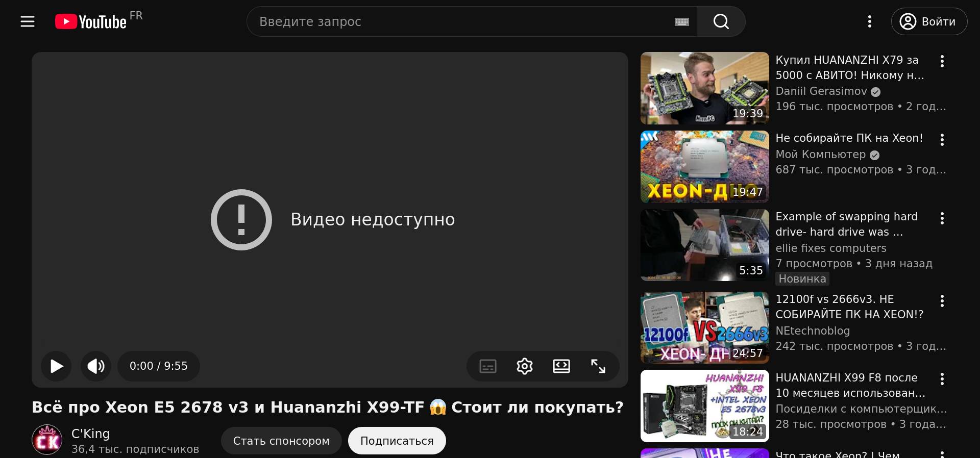Click the video title Всё про Xeon E5 2678 v3
980x458 pixels.
328,407
